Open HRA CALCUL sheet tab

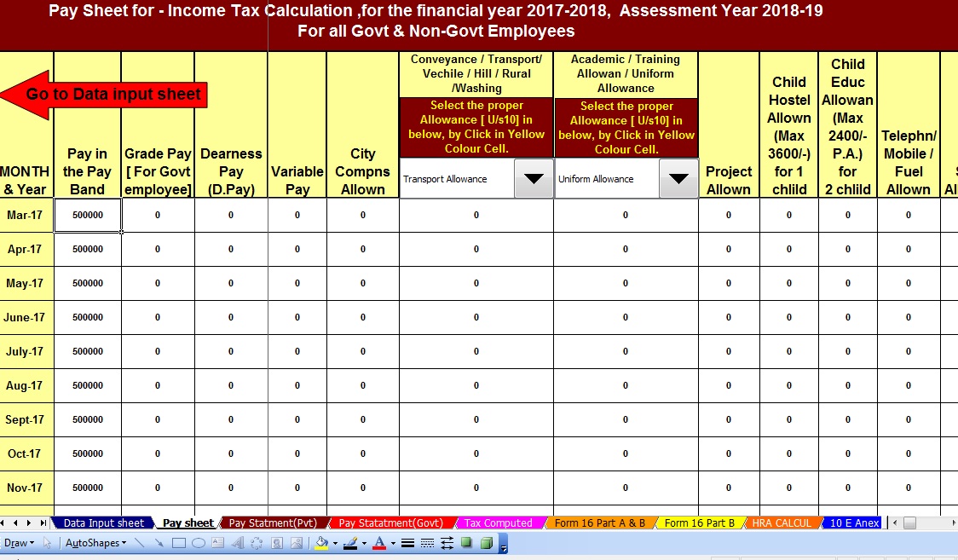[x=782, y=522]
